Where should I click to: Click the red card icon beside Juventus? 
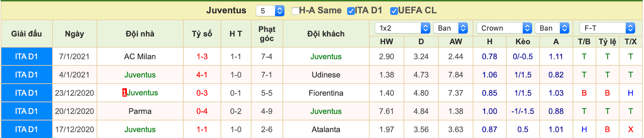tap(124, 93)
